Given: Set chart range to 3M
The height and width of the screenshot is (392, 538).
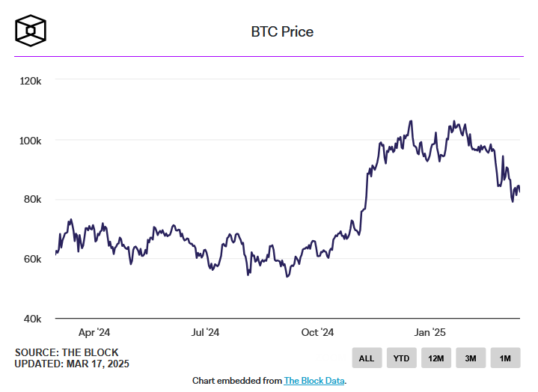Looking at the screenshot, I should (x=471, y=358).
